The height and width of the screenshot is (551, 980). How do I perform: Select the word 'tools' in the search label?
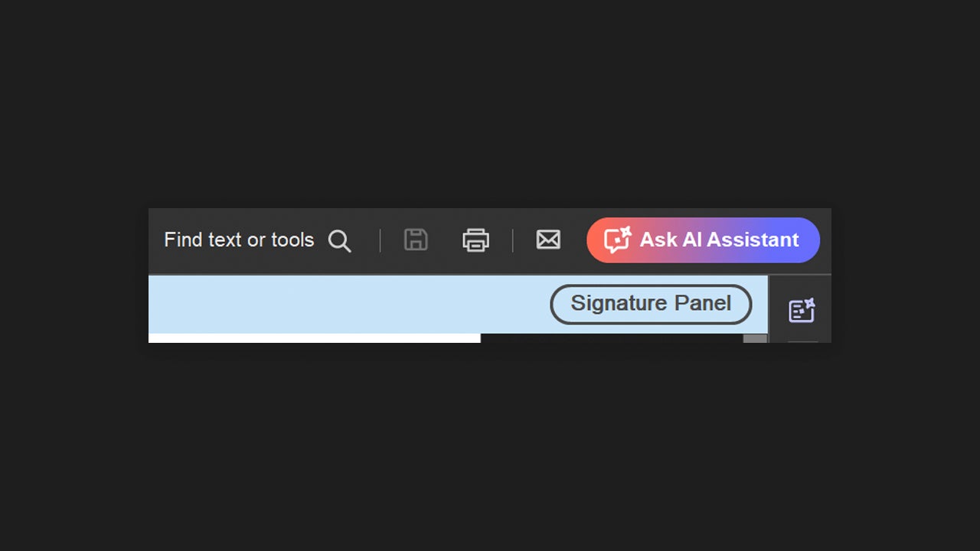click(x=292, y=240)
